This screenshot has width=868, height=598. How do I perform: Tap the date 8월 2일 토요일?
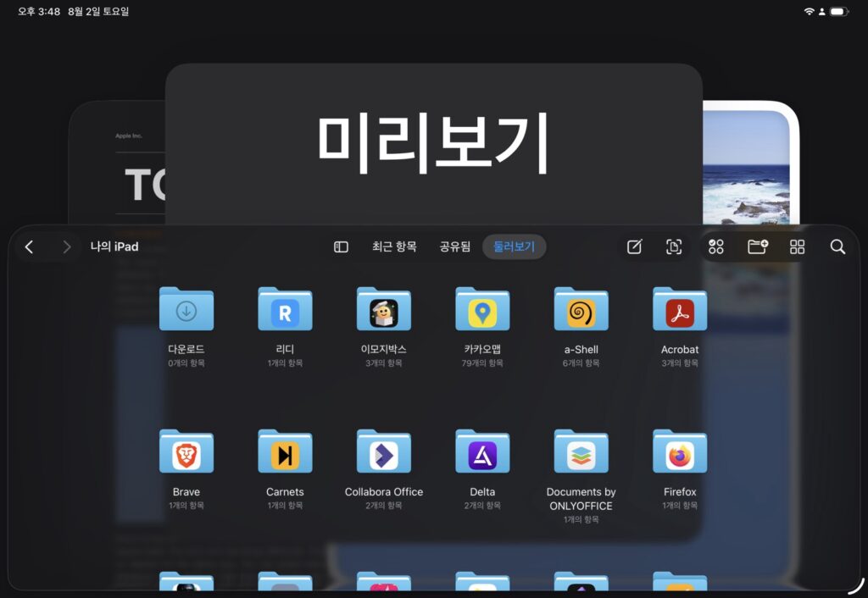pos(98,12)
